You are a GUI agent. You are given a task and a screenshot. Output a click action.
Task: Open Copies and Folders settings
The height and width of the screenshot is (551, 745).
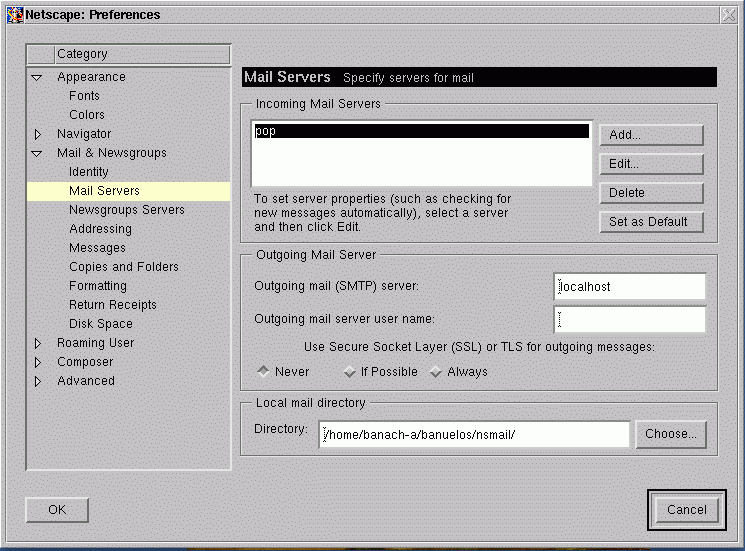pyautogui.click(x=124, y=266)
